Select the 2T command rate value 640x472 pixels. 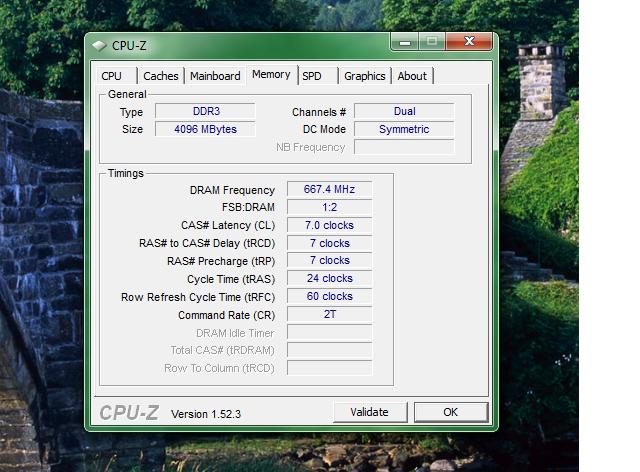click(329, 314)
